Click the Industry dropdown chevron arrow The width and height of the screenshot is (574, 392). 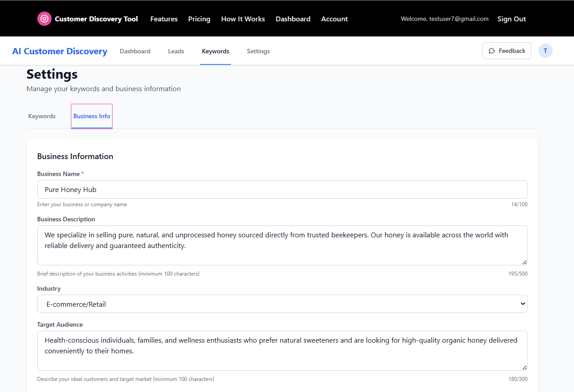[x=522, y=304]
